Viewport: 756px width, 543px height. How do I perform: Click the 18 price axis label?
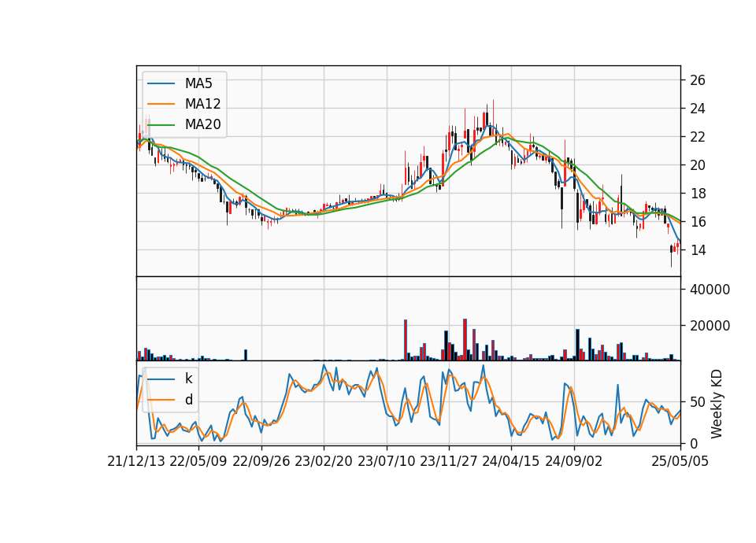[698, 194]
